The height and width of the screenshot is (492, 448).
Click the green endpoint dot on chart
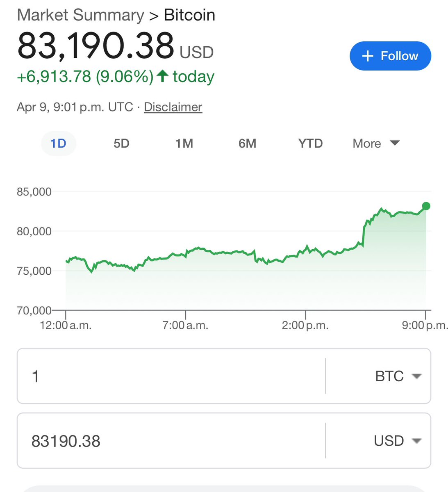pyautogui.click(x=426, y=206)
